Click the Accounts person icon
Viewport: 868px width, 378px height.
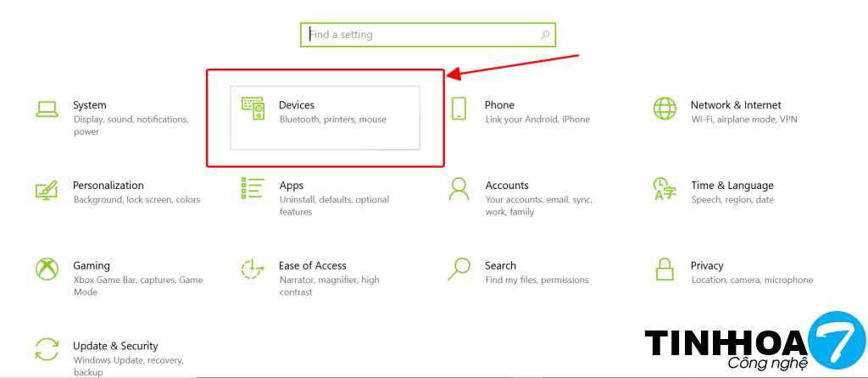[x=459, y=188]
